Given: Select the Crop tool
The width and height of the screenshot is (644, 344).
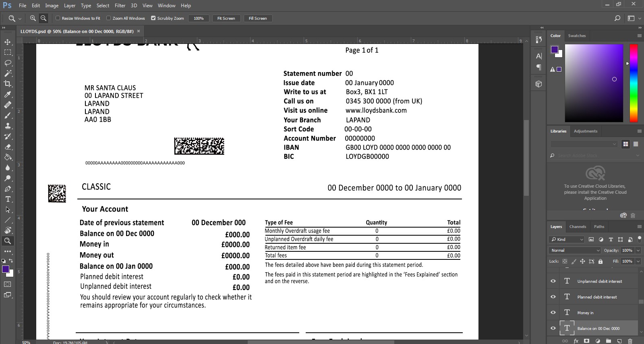Looking at the screenshot, I should pyautogui.click(x=8, y=84).
